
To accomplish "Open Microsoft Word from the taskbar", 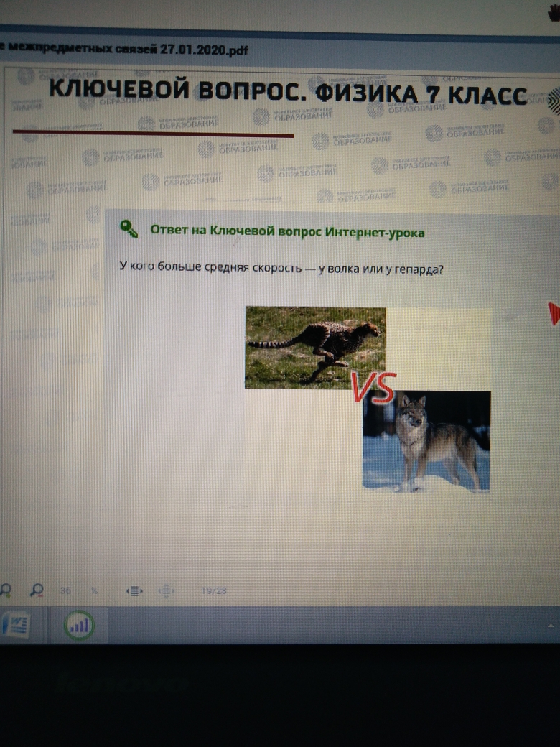I will pos(15,624).
